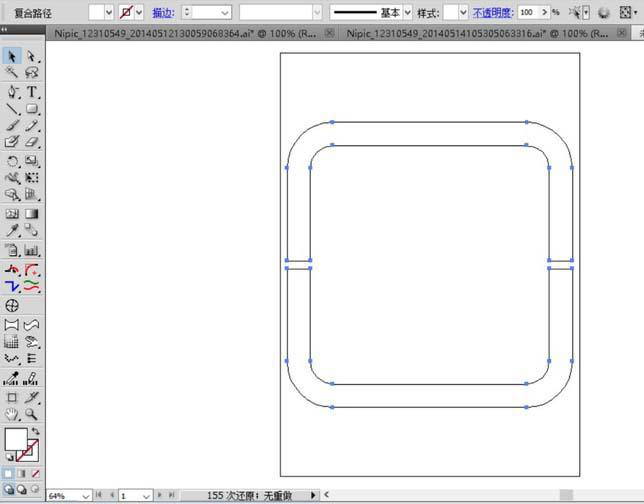Image resolution: width=644 pixels, height=504 pixels.
Task: Open the stroke weight dropdown
Action: tap(224, 13)
